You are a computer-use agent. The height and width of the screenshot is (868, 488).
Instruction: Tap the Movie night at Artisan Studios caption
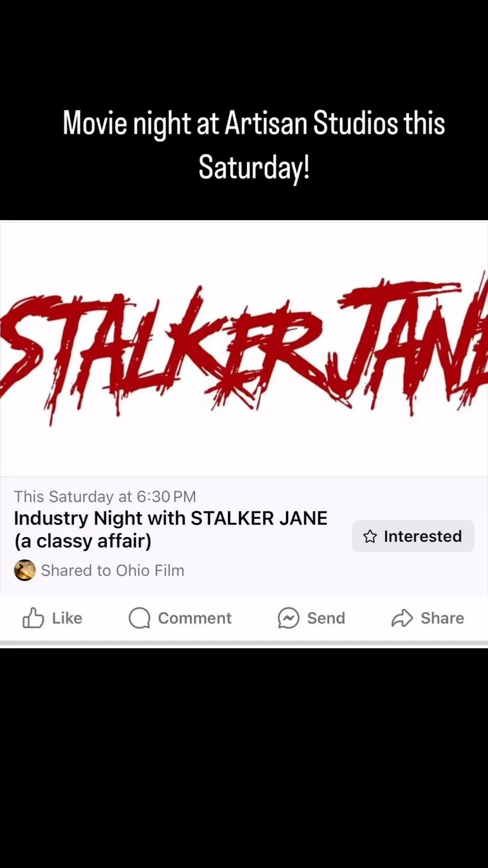pos(254,123)
